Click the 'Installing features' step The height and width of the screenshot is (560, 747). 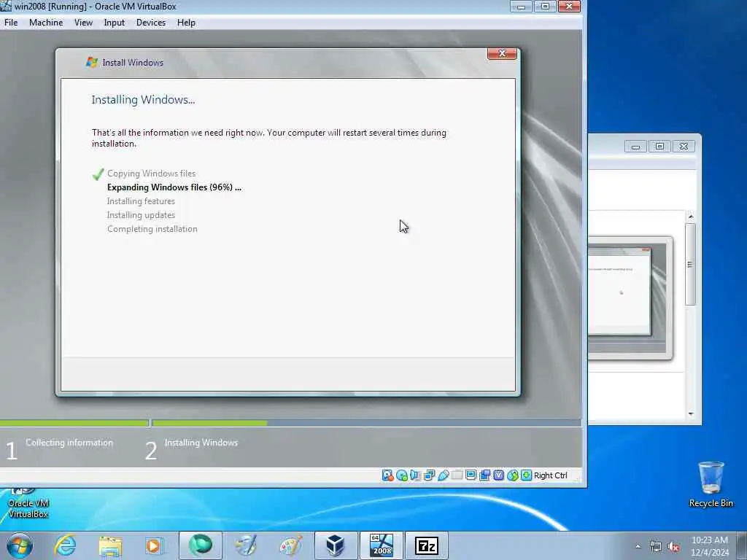pyautogui.click(x=141, y=201)
